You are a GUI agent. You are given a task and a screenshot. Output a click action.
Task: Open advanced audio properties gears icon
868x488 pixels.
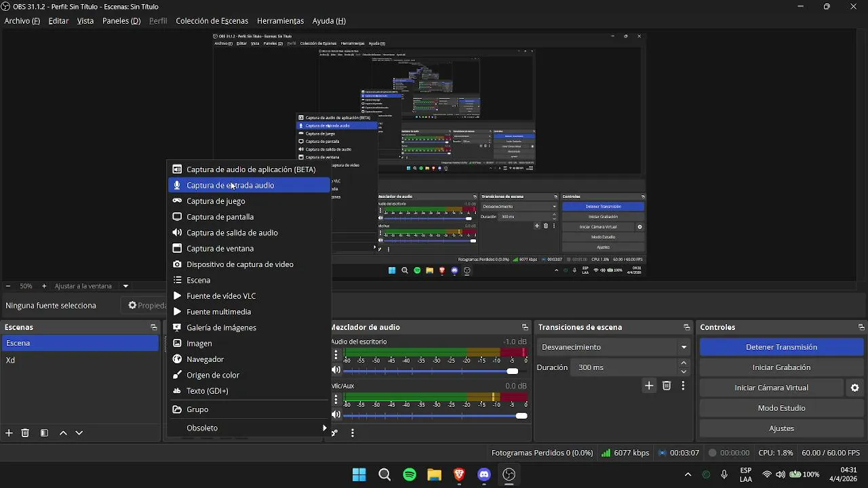334,432
